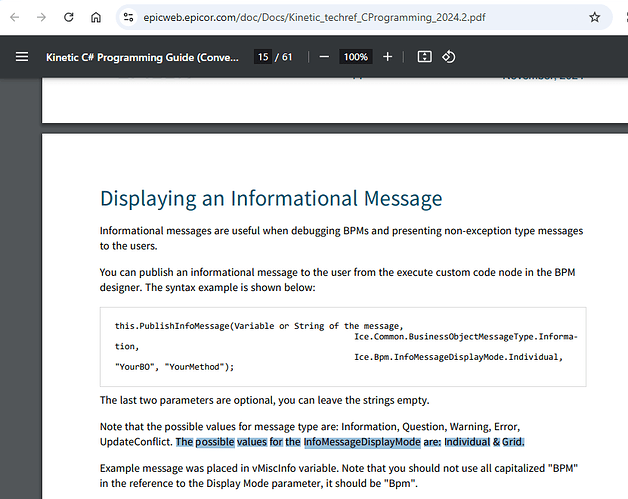Go forward in browser history

(x=41, y=17)
